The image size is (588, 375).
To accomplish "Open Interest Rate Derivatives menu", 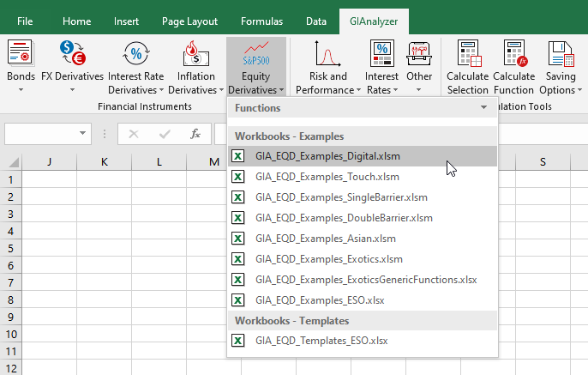I will point(135,66).
